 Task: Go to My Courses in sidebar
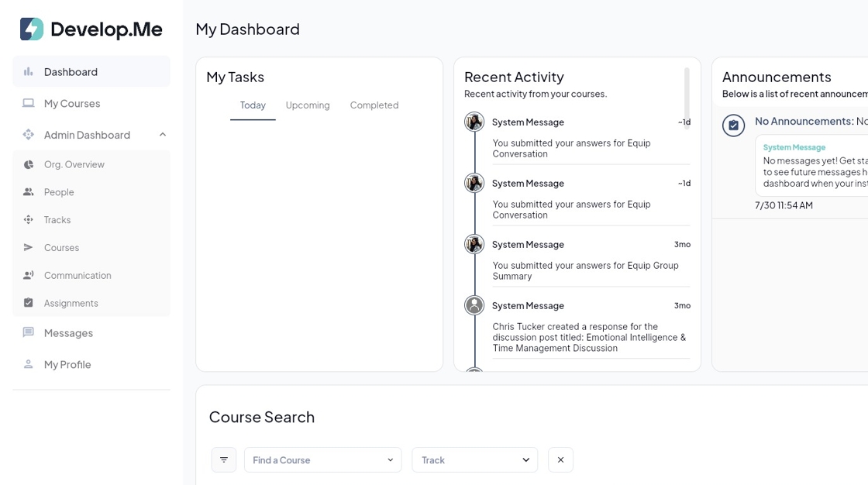click(72, 104)
